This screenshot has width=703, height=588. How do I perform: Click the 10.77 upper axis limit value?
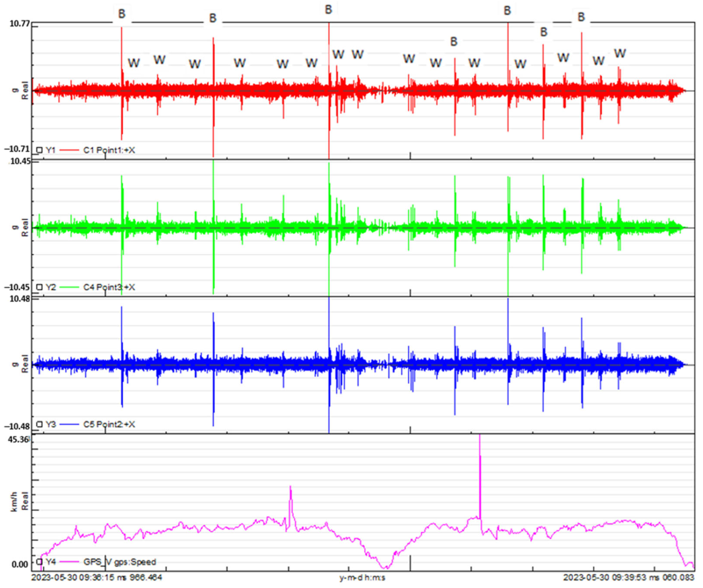19,23
